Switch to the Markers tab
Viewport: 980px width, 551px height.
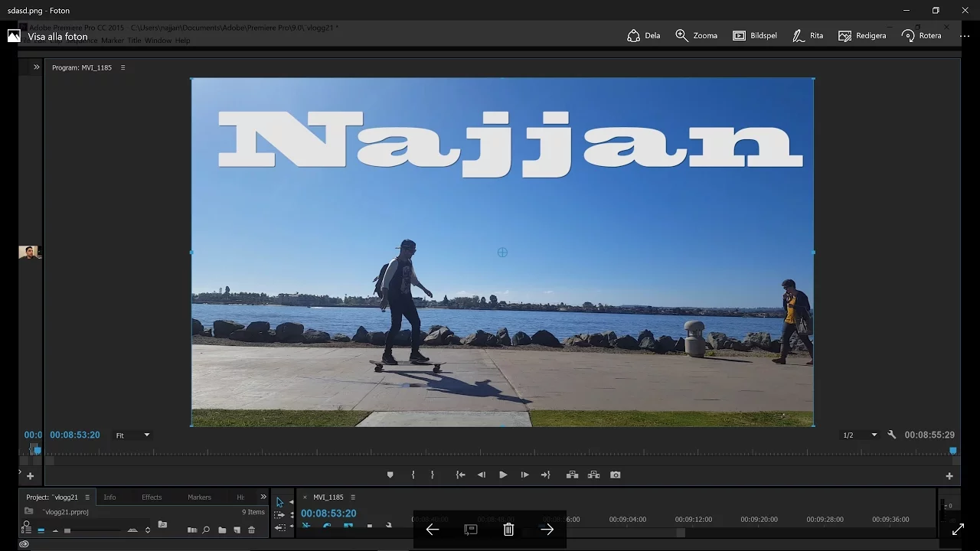(199, 497)
